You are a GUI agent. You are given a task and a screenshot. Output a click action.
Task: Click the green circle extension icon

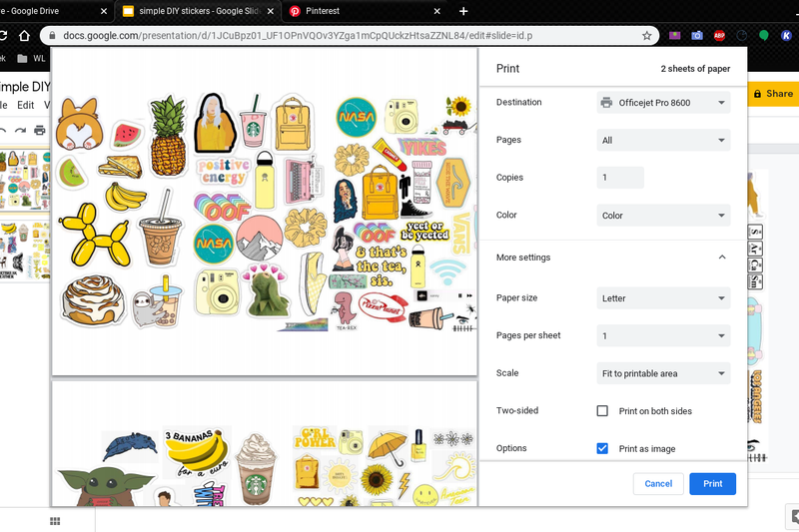click(x=763, y=36)
